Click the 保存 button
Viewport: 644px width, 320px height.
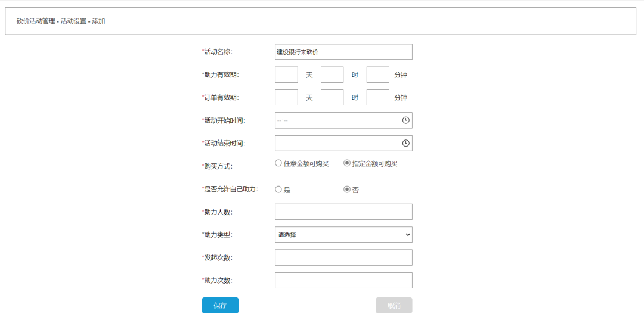pyautogui.click(x=220, y=306)
